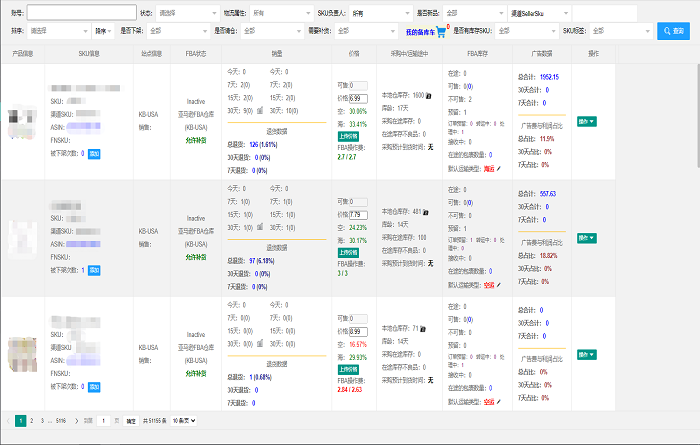
Task: Jump to last page 5116
Action: coord(61,420)
